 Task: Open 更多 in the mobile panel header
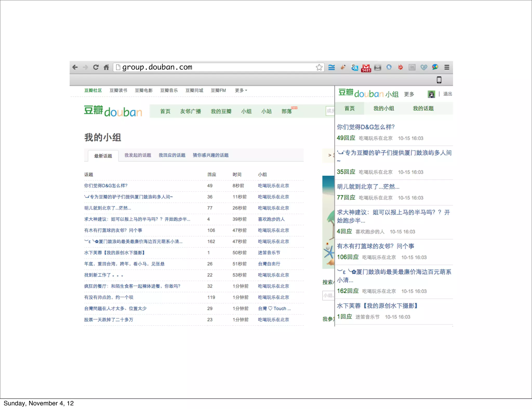click(409, 94)
